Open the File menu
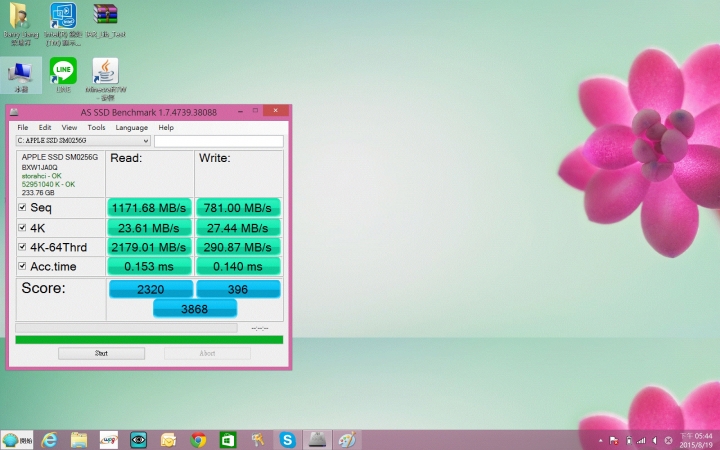This screenshot has width=720, height=450. click(x=22, y=127)
